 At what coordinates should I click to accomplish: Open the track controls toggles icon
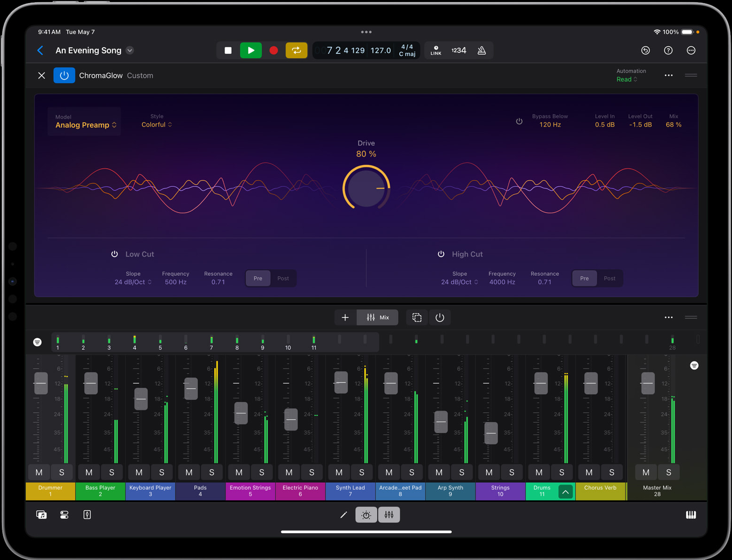(x=64, y=515)
